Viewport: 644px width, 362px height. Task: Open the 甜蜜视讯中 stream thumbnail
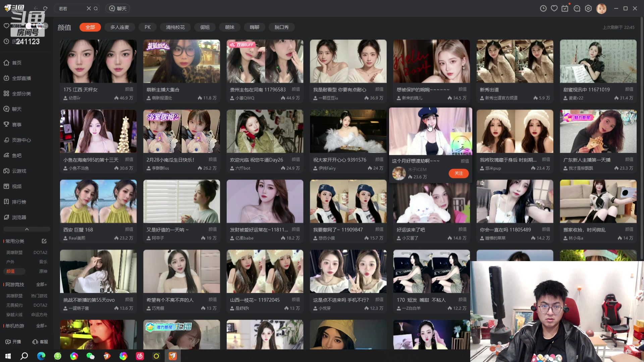pyautogui.click(x=598, y=61)
